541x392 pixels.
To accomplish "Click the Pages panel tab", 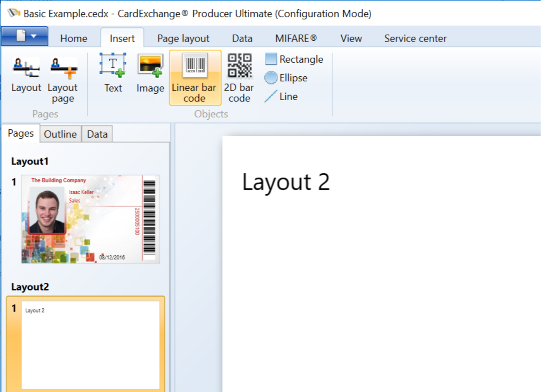I will (20, 133).
